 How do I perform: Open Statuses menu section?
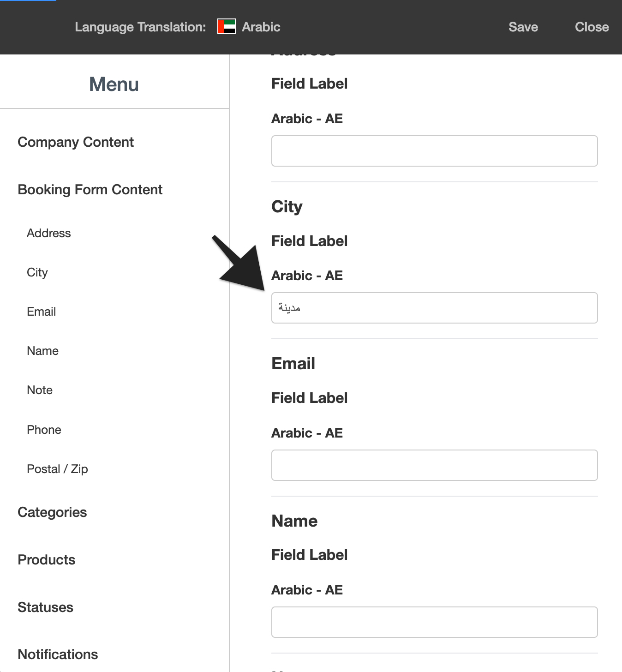click(46, 607)
